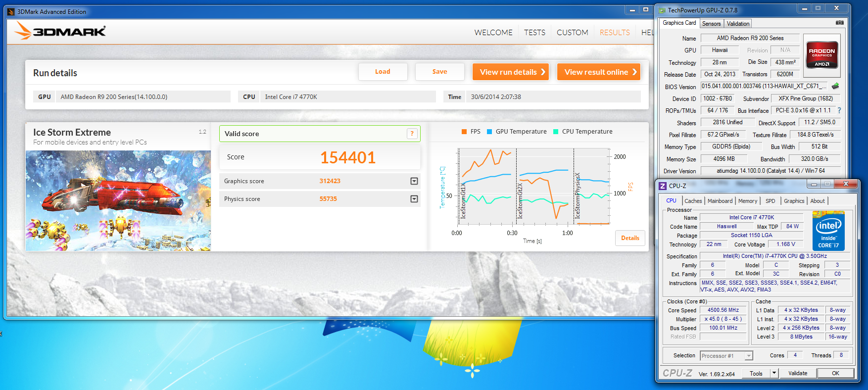Open the CPU-Z Mainboard tab
The image size is (868, 390).
pos(720,201)
